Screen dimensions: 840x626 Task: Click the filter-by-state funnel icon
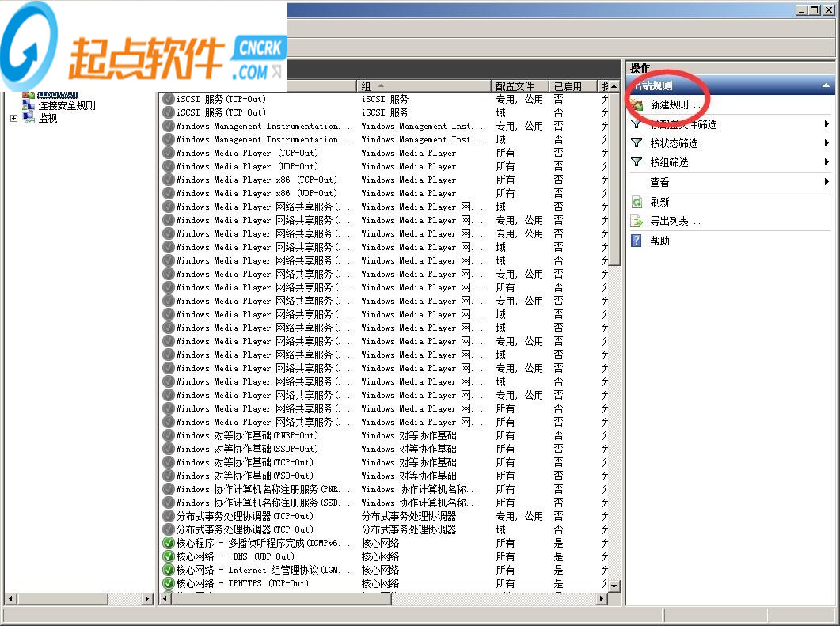coord(637,143)
